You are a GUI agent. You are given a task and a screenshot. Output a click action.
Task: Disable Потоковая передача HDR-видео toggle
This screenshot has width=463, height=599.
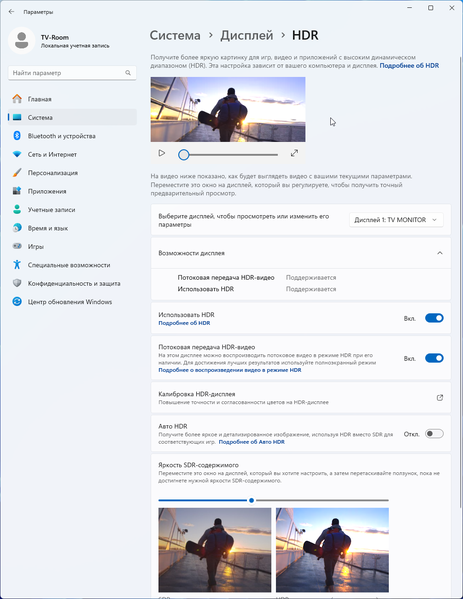[x=434, y=358]
